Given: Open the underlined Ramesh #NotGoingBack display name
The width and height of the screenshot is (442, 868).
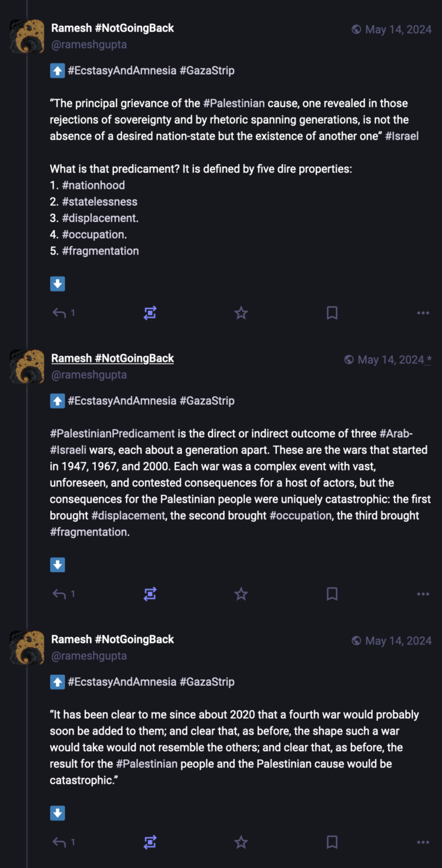Looking at the screenshot, I should tap(112, 358).
